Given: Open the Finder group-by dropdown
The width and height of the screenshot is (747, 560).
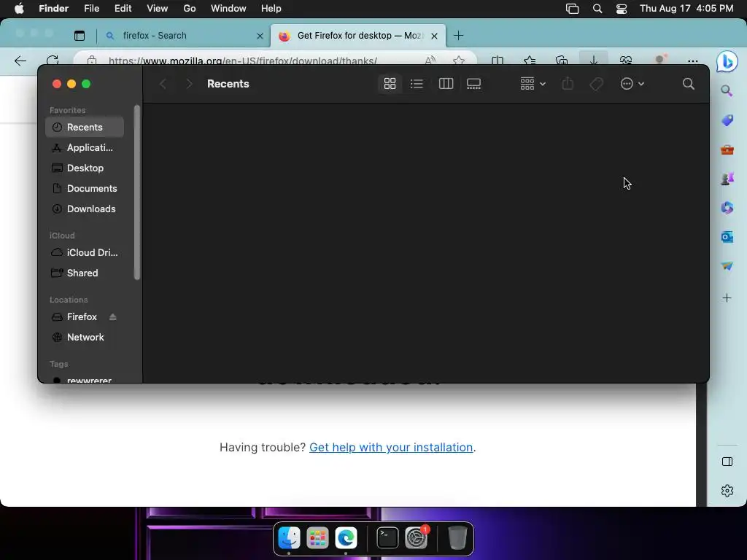Looking at the screenshot, I should 533,84.
